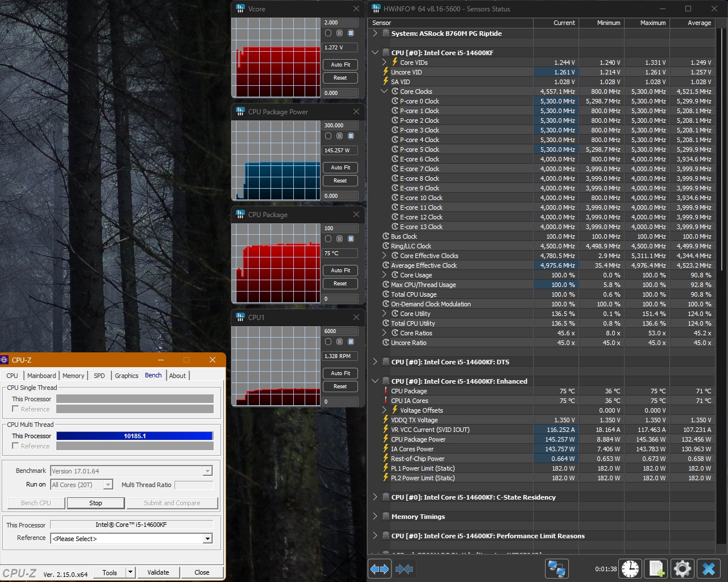
Task: Click the HWiNFO 64 title bar app icon
Action: point(376,9)
